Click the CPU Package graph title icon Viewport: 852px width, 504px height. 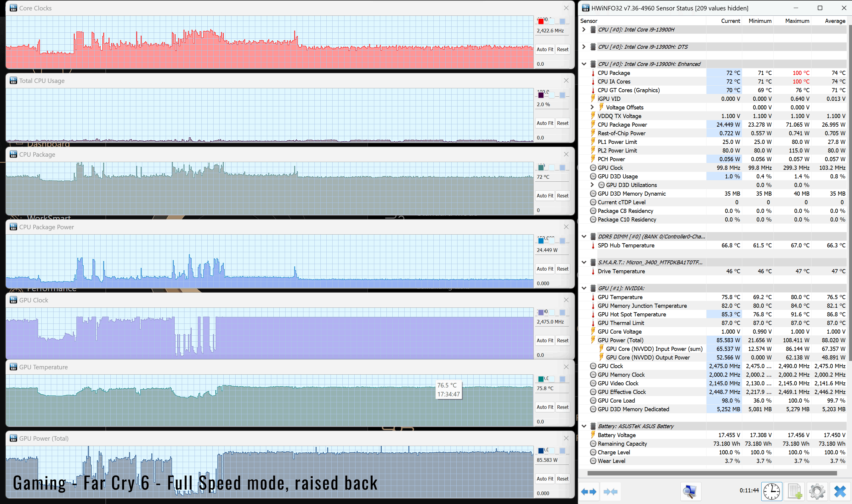click(x=13, y=154)
